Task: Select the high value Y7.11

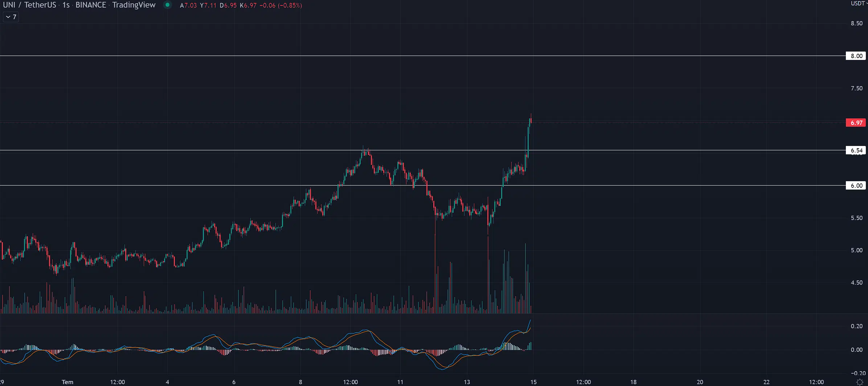Action: click(208, 5)
